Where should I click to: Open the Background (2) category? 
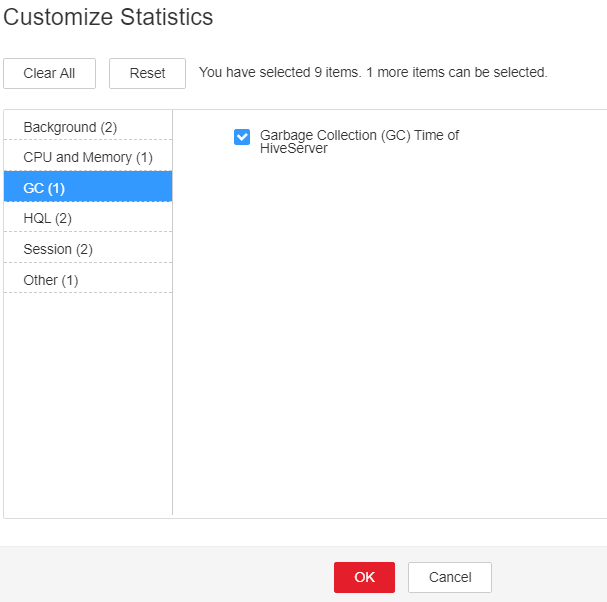coord(88,127)
